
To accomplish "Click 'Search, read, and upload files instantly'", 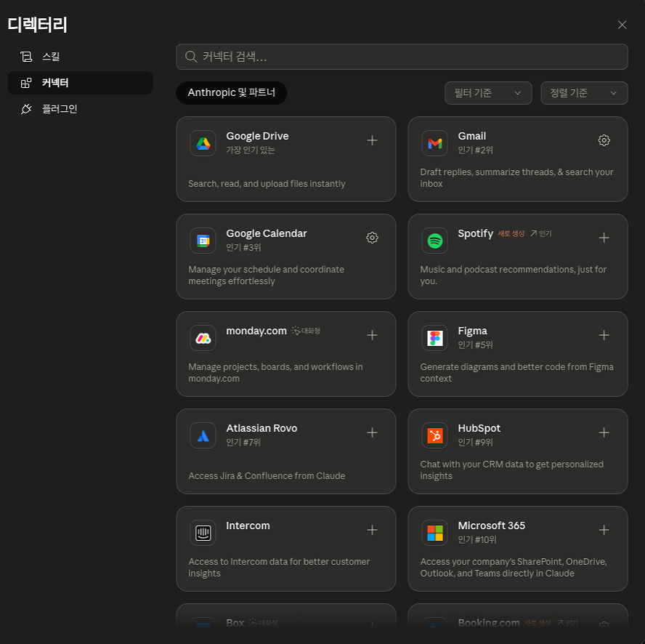I will [267, 184].
